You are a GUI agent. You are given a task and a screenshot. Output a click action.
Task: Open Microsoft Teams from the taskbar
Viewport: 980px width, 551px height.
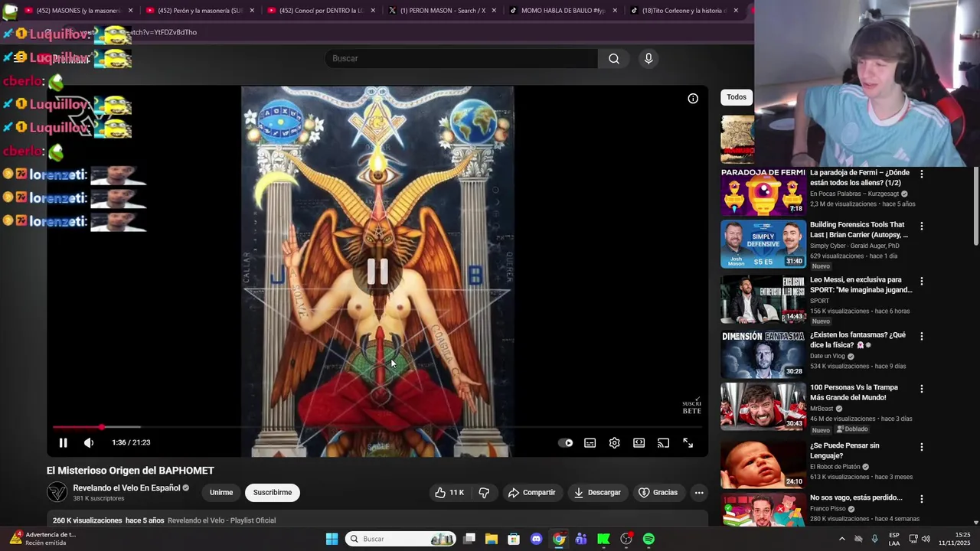coord(581,539)
